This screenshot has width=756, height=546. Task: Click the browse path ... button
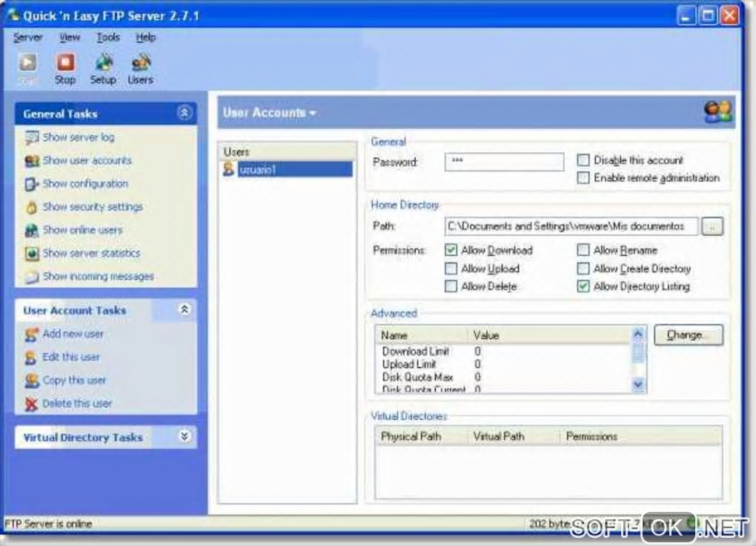[712, 226]
